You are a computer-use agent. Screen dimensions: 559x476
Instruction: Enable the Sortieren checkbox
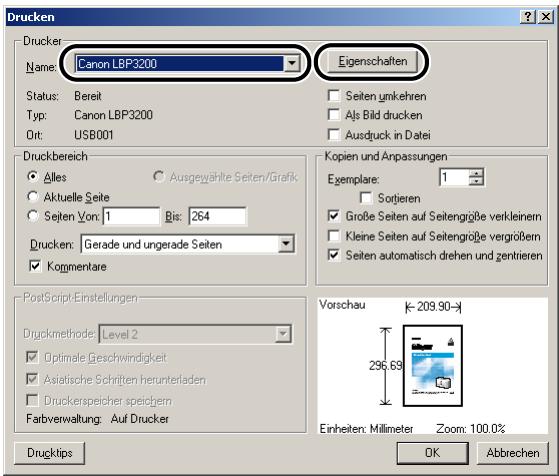[366, 198]
